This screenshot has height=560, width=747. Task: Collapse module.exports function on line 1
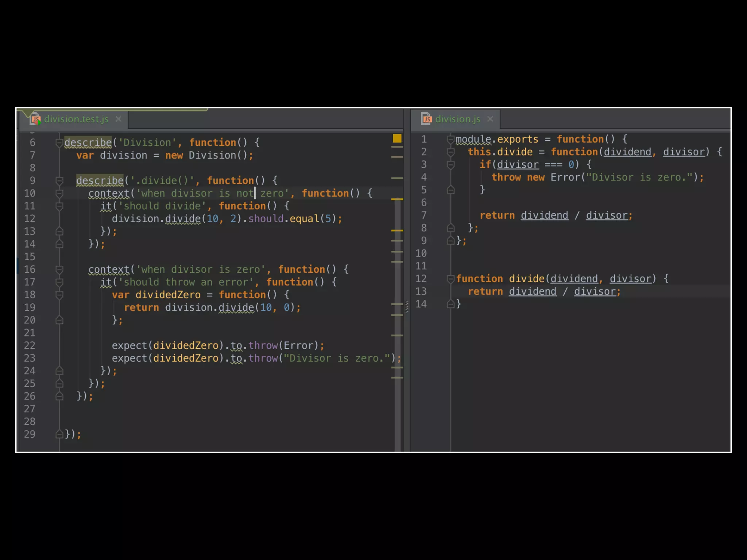(x=450, y=139)
